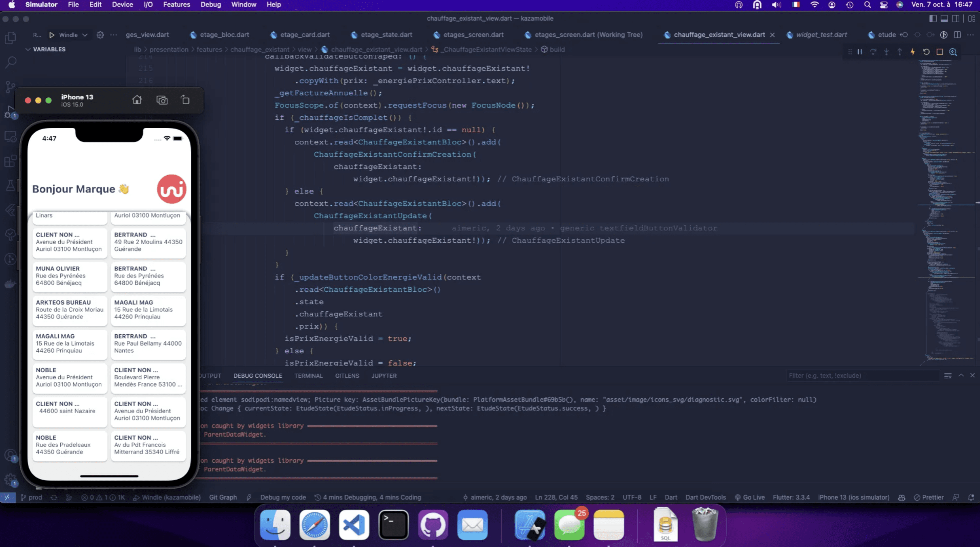Viewport: 980px width, 547px height.
Task: Toggle the secondary side bar layout icon
Action: pyautogui.click(x=956, y=18)
